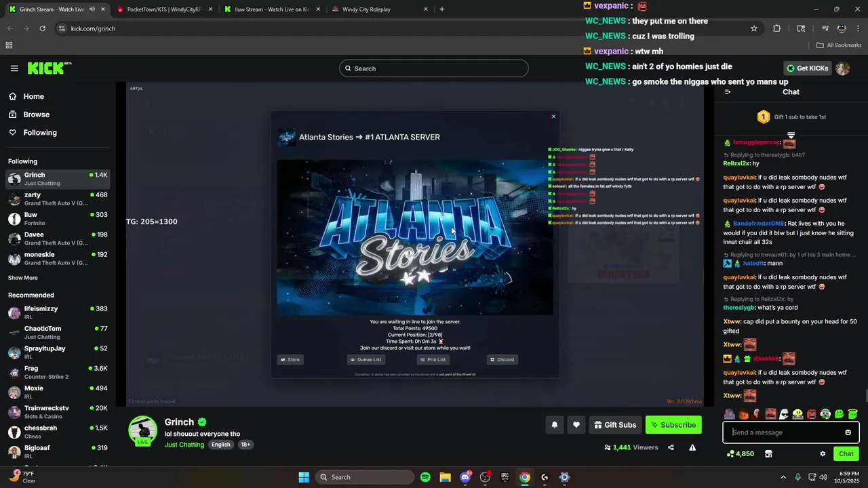Open the Kick hamburger menu
The image size is (868, 488).
tap(14, 68)
